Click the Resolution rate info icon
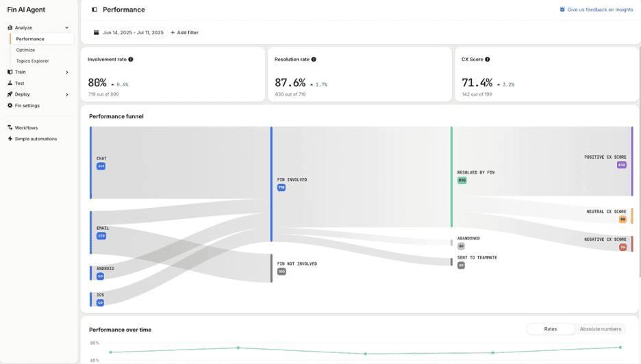This screenshot has height=364, width=641. [314, 60]
